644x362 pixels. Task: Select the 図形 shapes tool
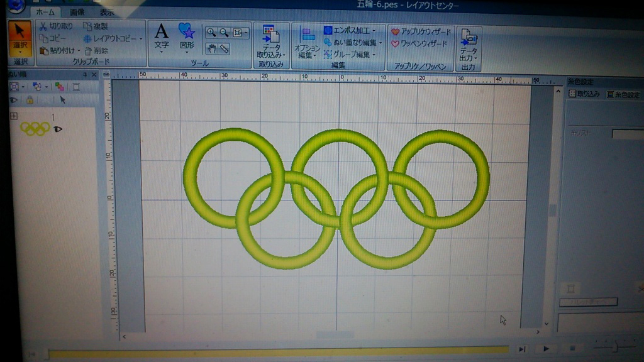(186, 37)
